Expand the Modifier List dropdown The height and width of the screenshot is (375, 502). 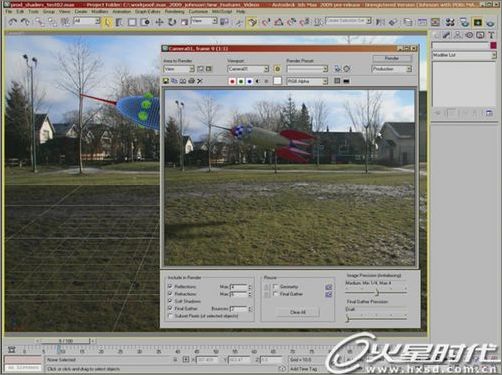464,55
